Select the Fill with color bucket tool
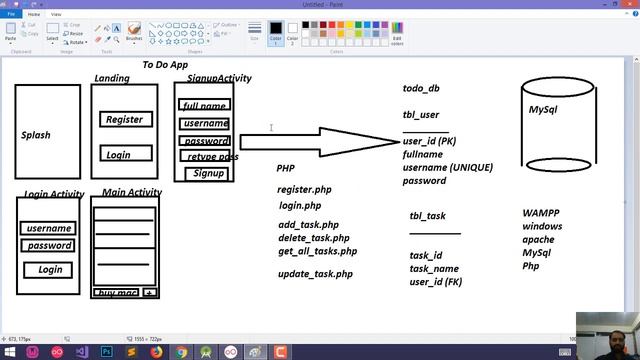Image resolution: width=640 pixels, height=360 pixels. pos(107,28)
